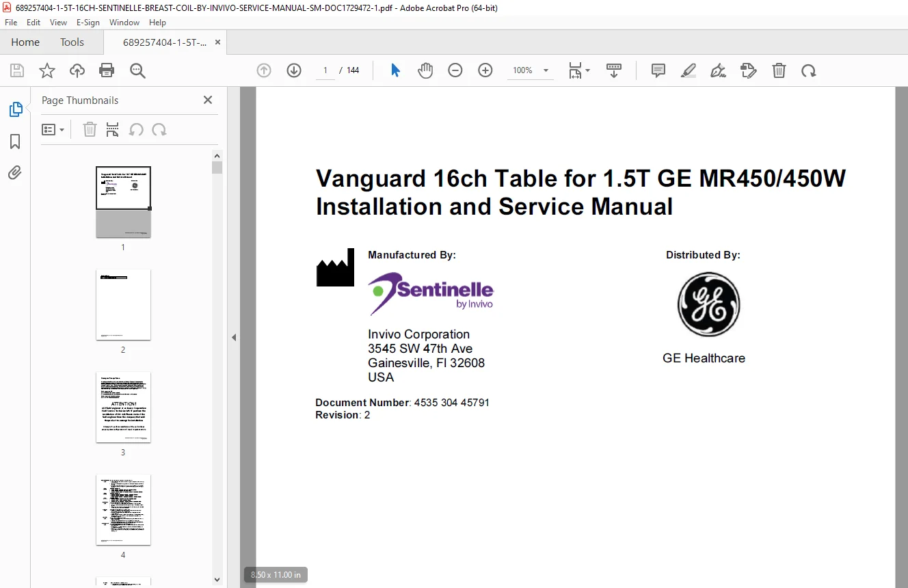Open the View menu

tap(59, 23)
